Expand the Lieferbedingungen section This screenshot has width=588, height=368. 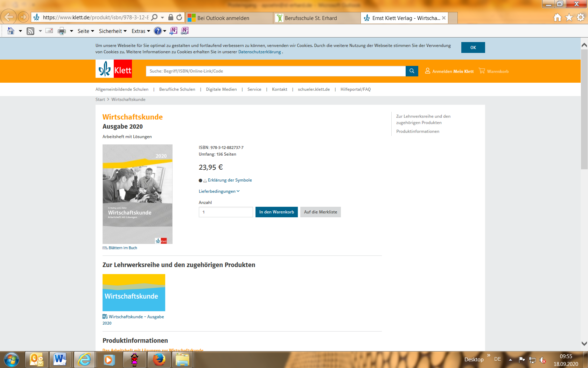pos(219,191)
